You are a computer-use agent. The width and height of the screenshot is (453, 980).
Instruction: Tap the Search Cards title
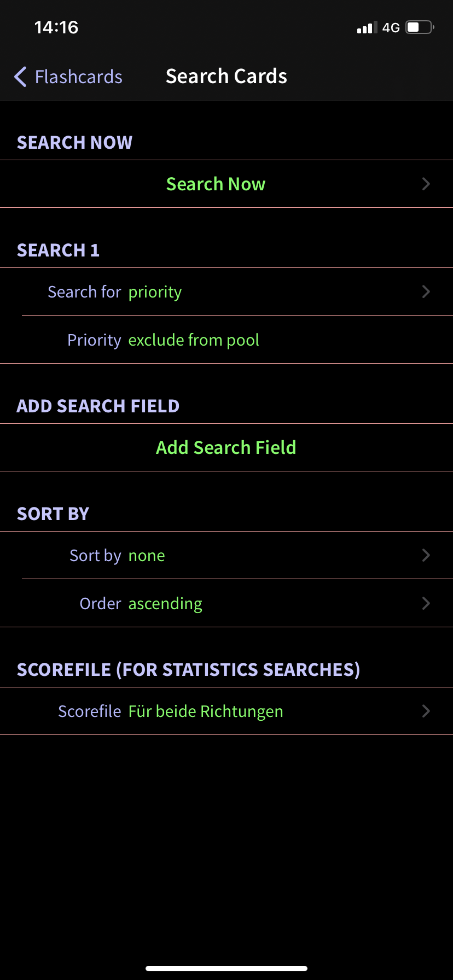pyautogui.click(x=226, y=77)
